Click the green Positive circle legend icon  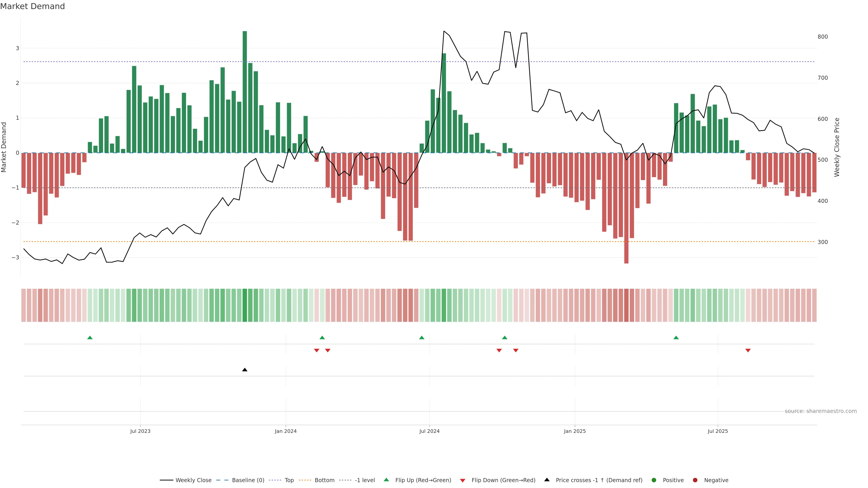654,480
